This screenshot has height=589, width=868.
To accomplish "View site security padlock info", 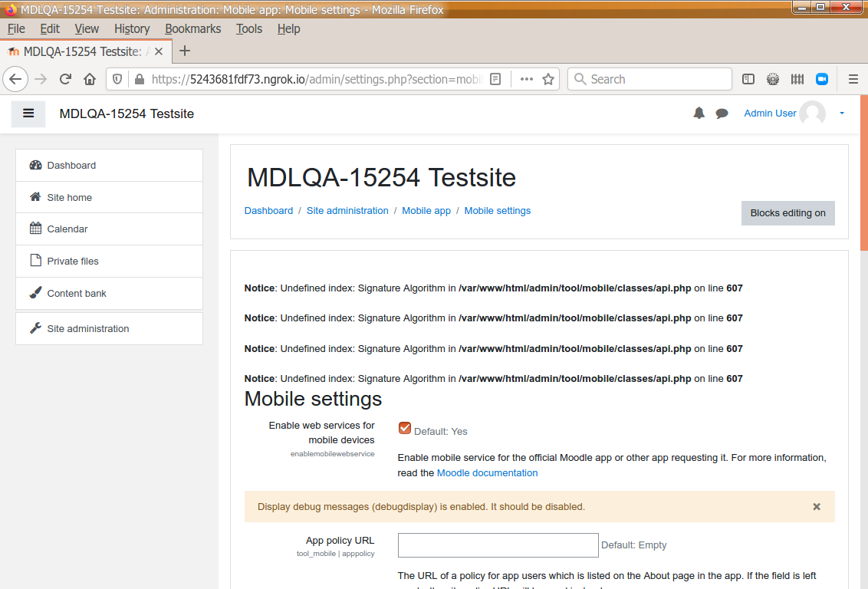I will click(x=140, y=79).
